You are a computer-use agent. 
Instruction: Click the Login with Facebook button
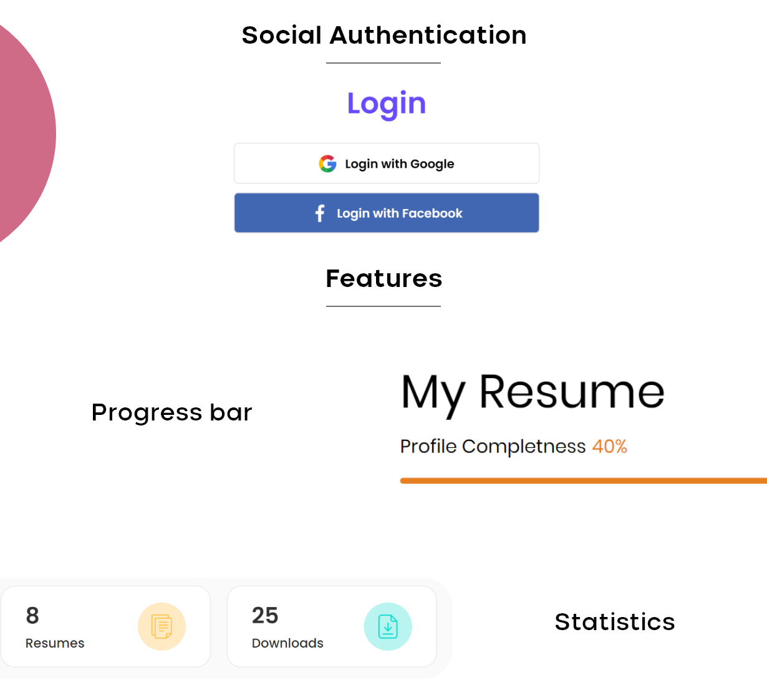point(387,213)
